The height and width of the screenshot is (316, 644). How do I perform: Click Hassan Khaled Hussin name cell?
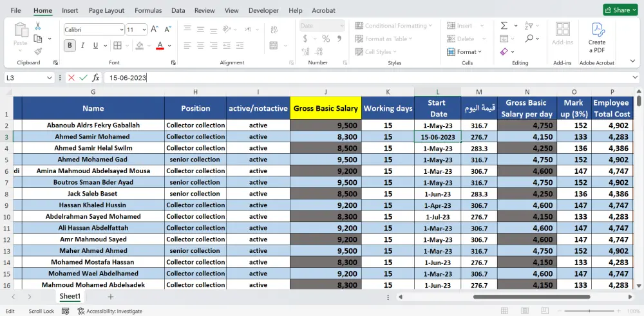click(x=93, y=205)
